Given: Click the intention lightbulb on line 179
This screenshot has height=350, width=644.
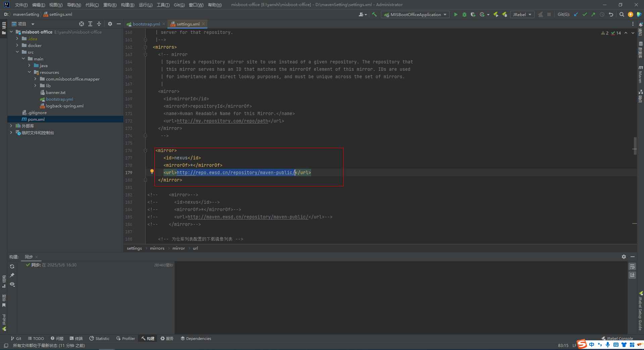Looking at the screenshot, I should pos(152,172).
